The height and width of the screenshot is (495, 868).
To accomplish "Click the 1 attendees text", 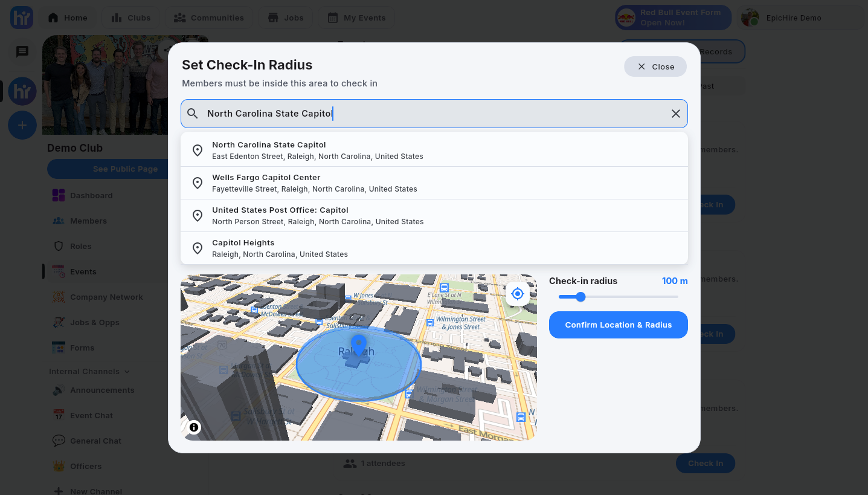I will coord(383,464).
